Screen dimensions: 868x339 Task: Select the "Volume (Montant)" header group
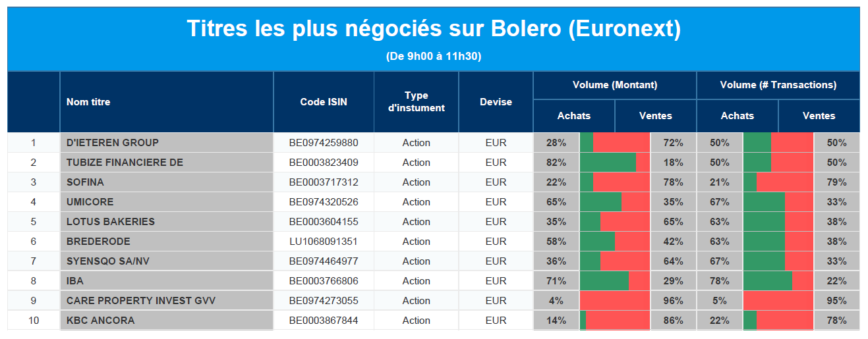click(x=615, y=85)
